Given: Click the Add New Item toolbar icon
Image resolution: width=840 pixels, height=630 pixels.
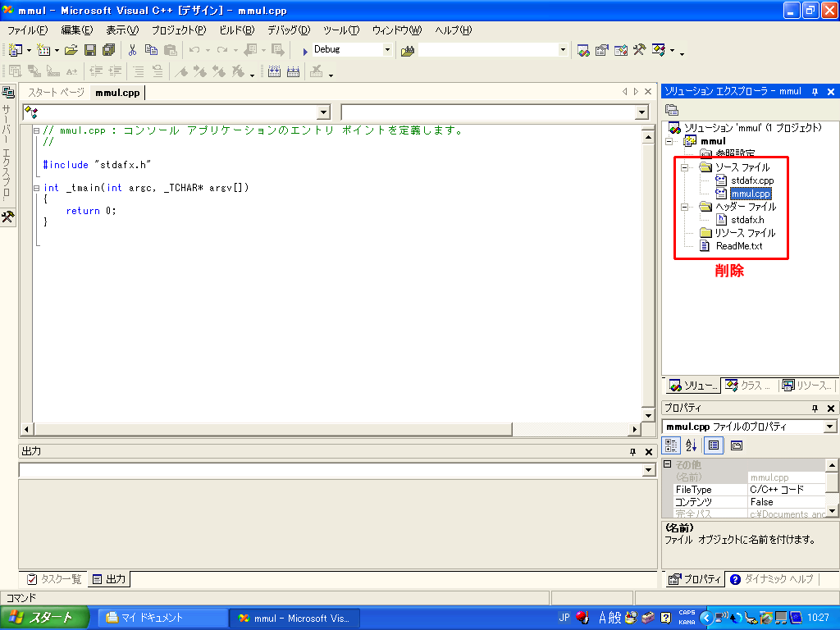Looking at the screenshot, I should coord(43,50).
